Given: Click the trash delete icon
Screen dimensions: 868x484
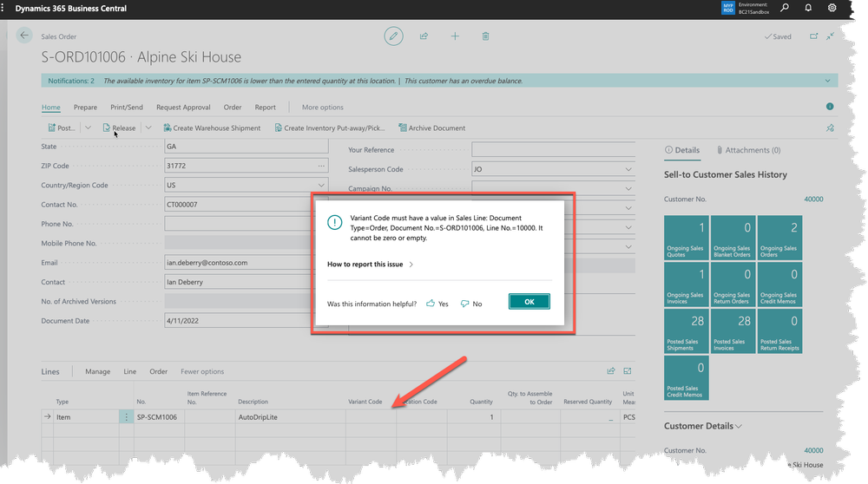Looking at the screenshot, I should tap(485, 36).
